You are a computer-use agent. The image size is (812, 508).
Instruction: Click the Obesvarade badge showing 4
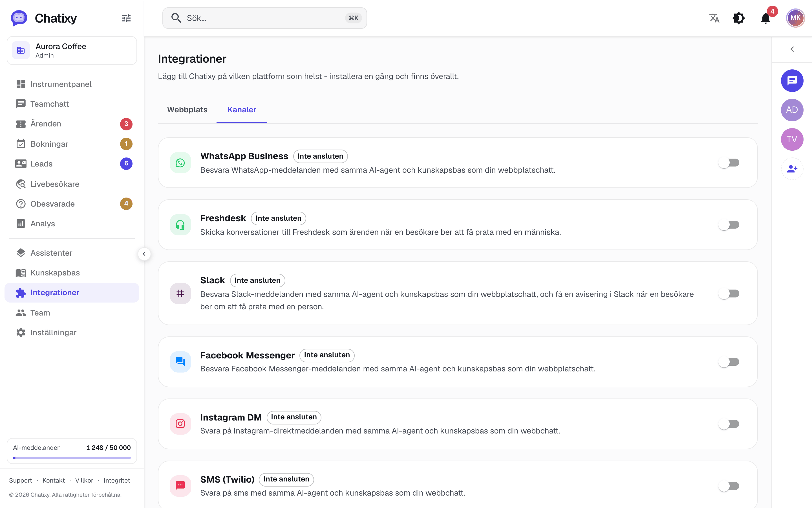(x=126, y=203)
